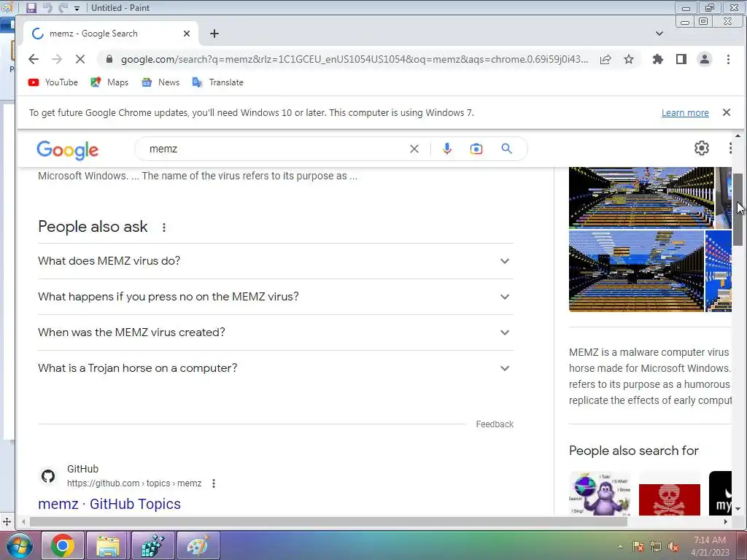Screen dimensions: 747x560
Task: Click the padlock site info icon
Action: 109,59
